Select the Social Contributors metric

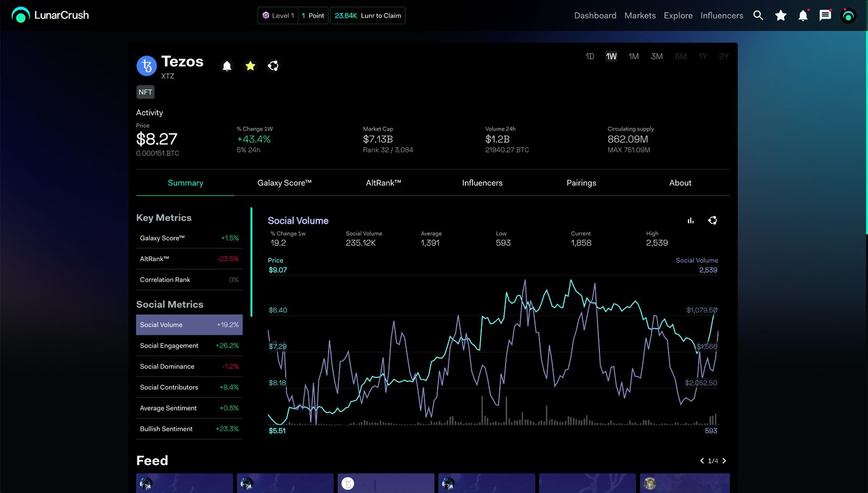coord(189,387)
